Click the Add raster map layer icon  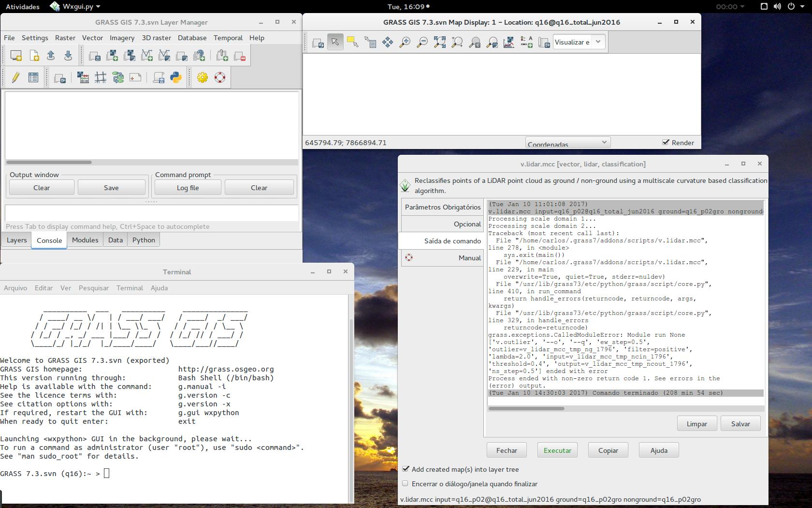(112, 56)
